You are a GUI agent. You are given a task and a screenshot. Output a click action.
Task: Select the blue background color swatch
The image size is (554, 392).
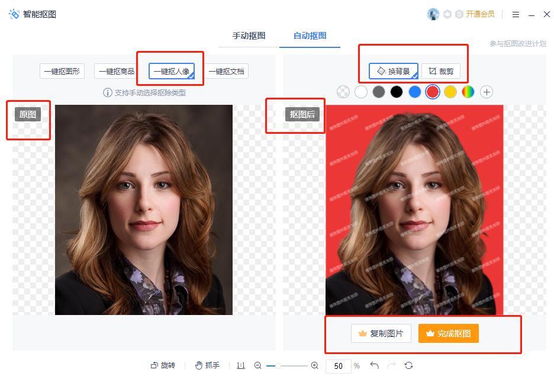coord(414,92)
